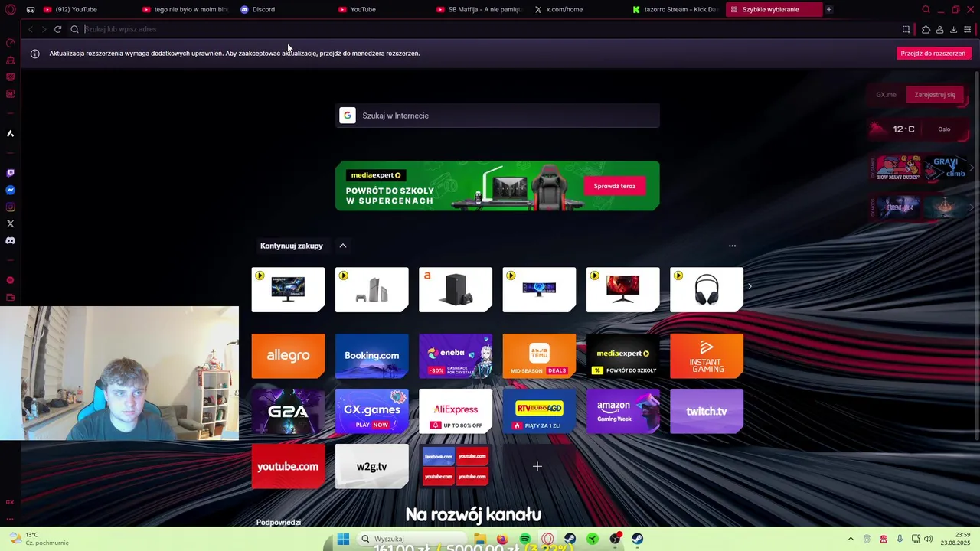Open the Aria AI sidebar icon
This screenshot has height=551, width=980.
pyautogui.click(x=11, y=133)
